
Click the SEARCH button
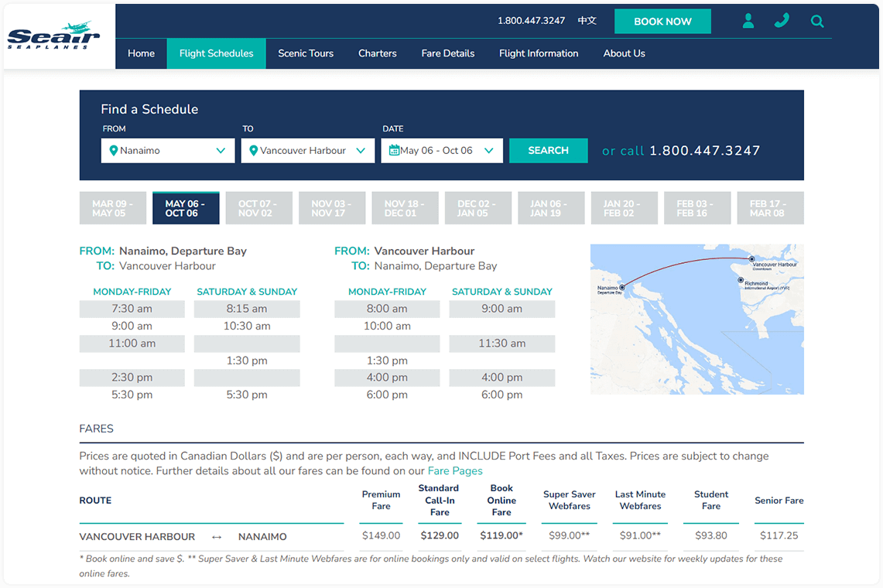[548, 150]
